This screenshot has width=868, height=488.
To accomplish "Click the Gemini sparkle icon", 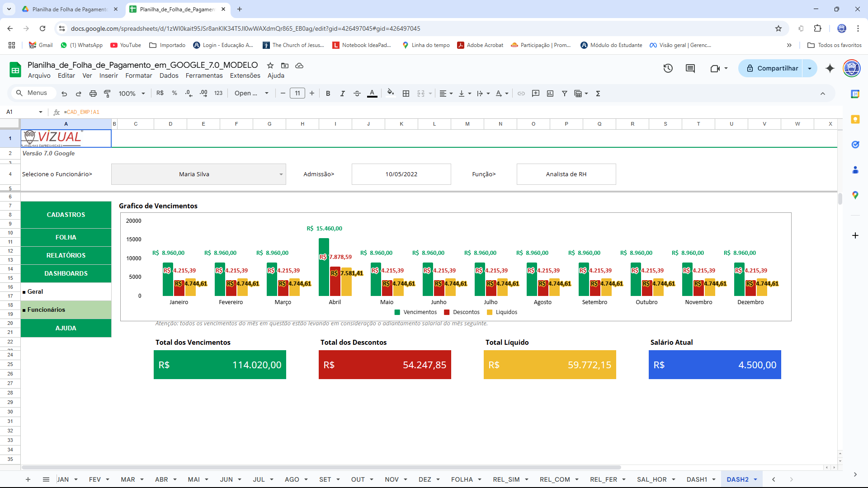I will click(x=830, y=68).
